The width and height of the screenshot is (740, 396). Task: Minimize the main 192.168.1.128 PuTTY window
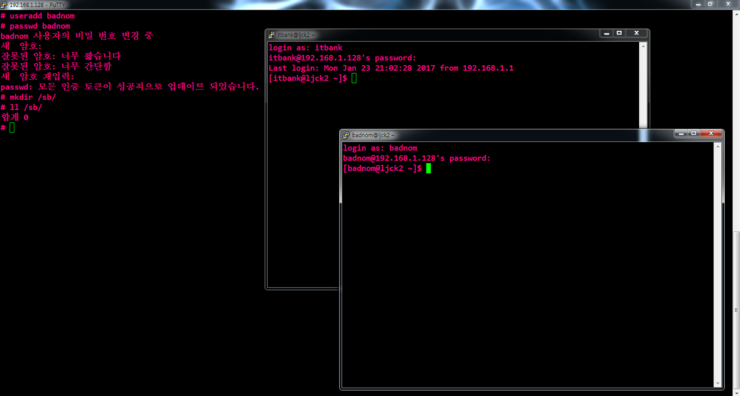click(x=699, y=3)
